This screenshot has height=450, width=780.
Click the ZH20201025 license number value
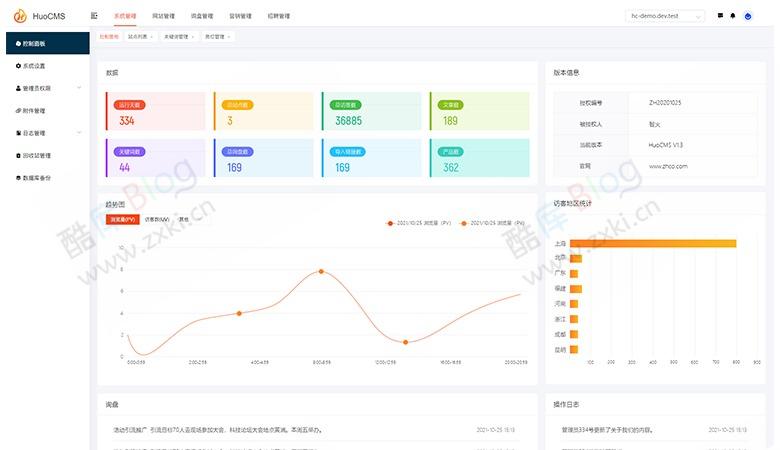[x=665, y=102]
